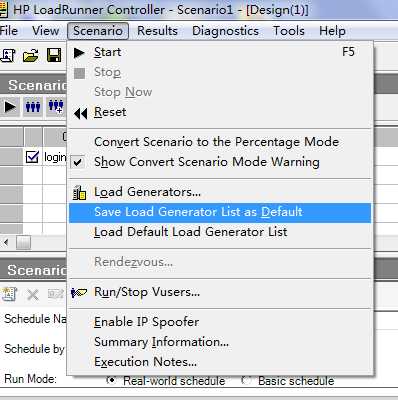Image resolution: width=398 pixels, height=400 pixels.
Task: Select Save Load Generator List as Default
Action: (x=220, y=212)
